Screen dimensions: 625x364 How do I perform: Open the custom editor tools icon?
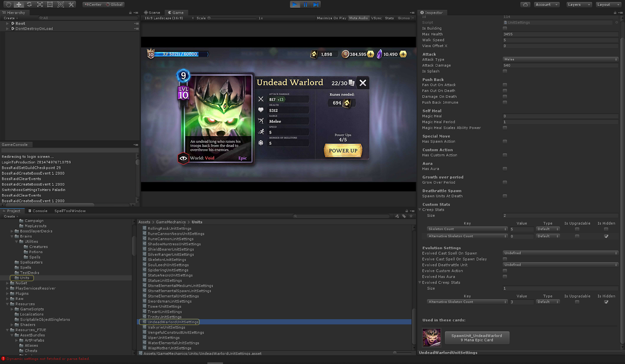click(x=71, y=4)
